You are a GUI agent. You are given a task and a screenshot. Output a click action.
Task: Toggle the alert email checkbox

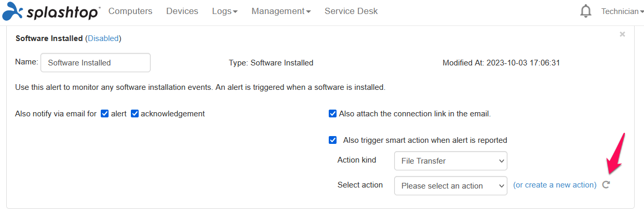click(x=104, y=114)
